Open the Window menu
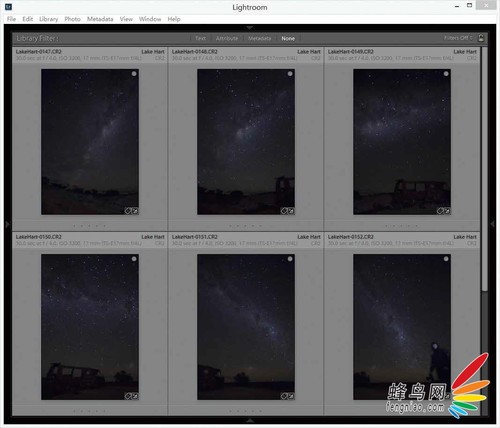 (150, 19)
